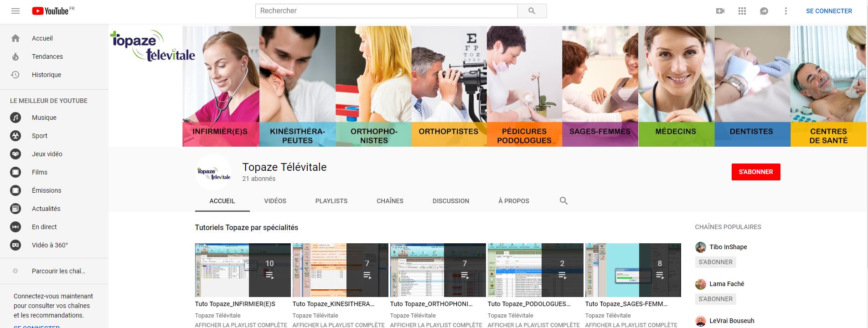
Task: Click the Émissions icon
Action: (15, 190)
